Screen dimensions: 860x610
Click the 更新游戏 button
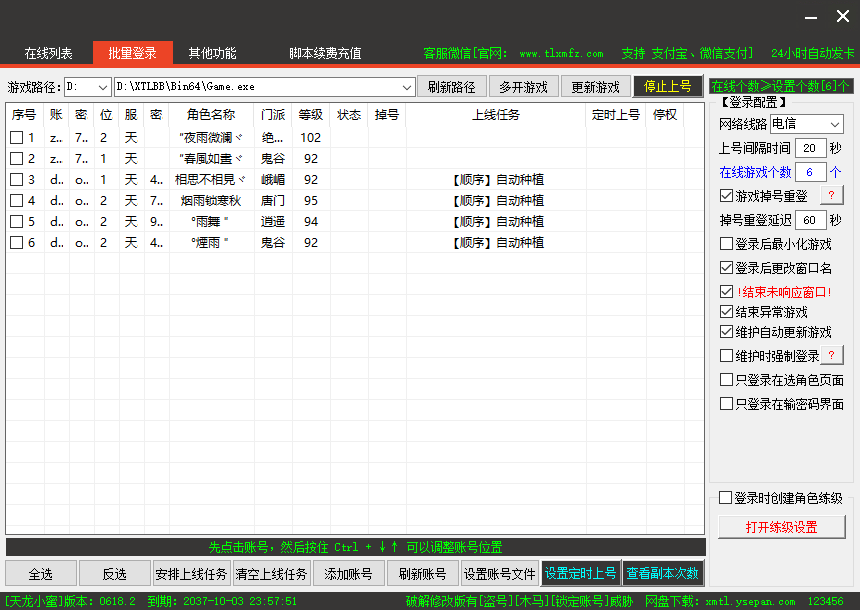[596, 87]
